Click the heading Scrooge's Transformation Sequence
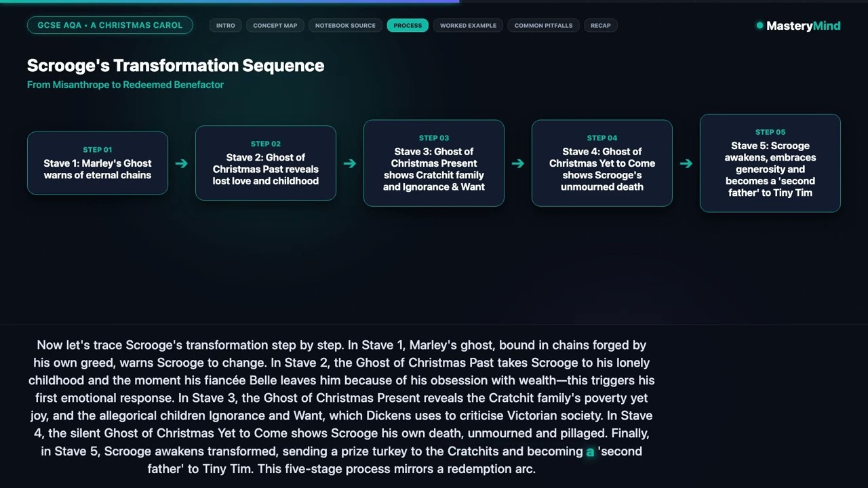This screenshot has width=868, height=488. click(x=176, y=66)
